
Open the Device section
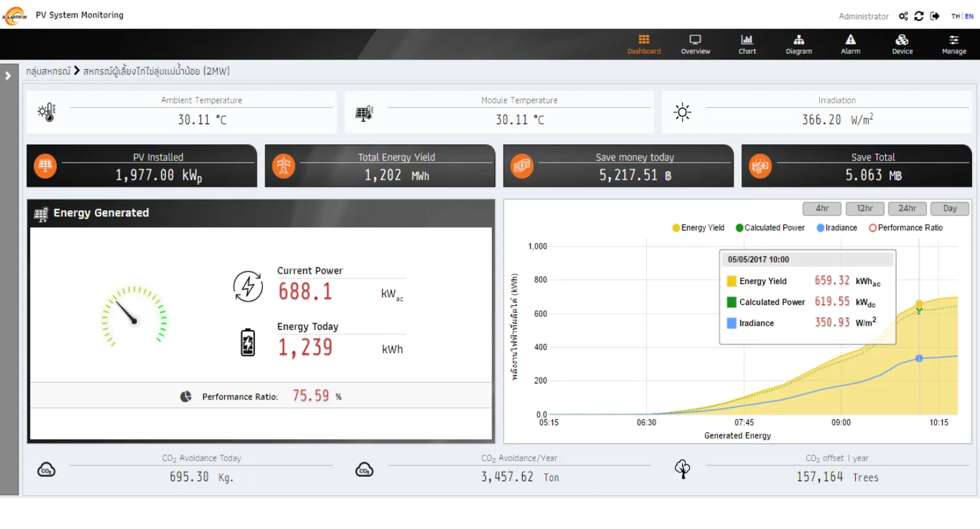(x=902, y=44)
